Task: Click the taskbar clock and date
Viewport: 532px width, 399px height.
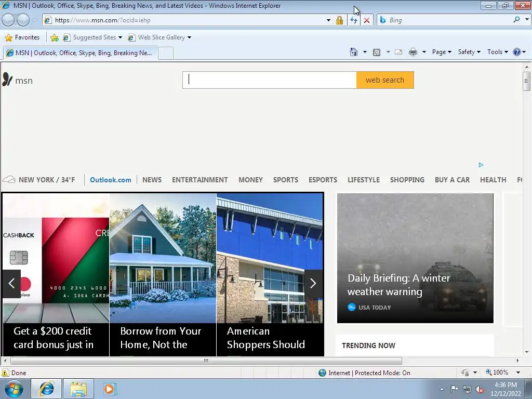Action: click(x=506, y=389)
